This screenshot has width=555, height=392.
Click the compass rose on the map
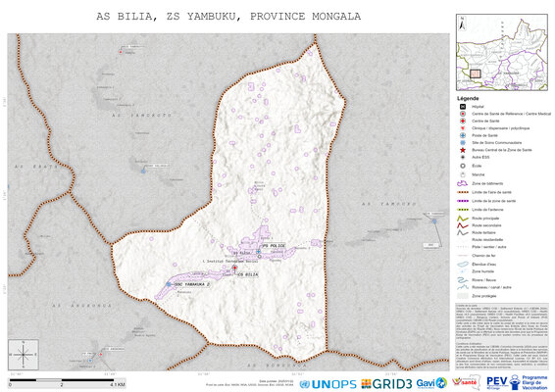point(24,355)
